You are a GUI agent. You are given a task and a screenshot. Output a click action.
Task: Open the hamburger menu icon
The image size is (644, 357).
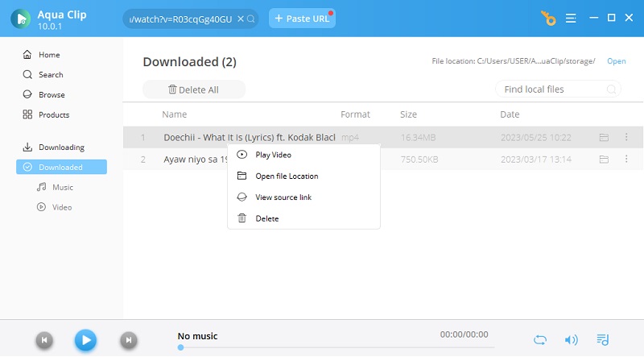[x=571, y=18]
